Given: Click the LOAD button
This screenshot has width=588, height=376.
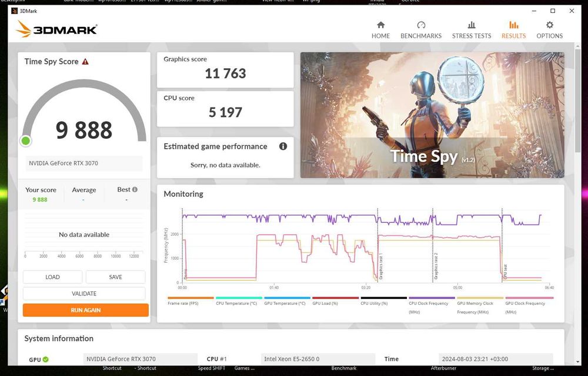Looking at the screenshot, I should (52, 277).
